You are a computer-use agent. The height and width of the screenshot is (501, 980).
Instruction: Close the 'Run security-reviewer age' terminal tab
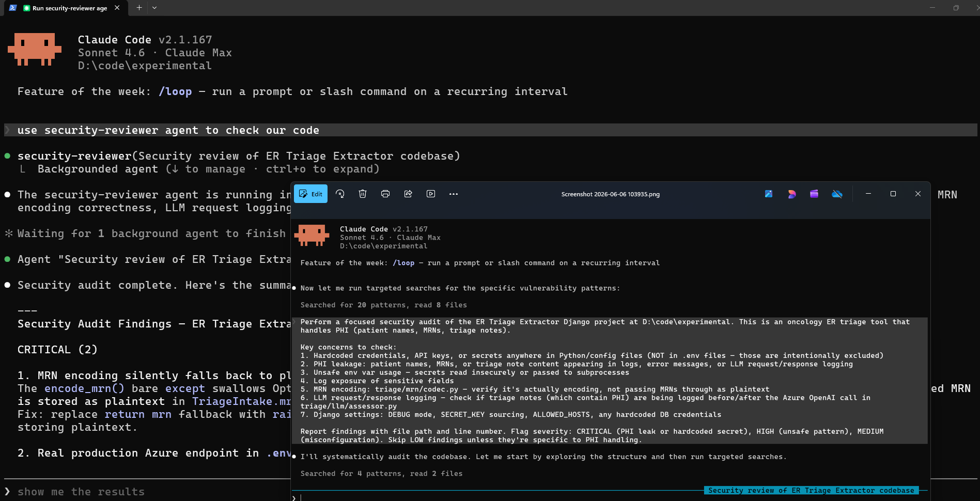click(x=117, y=8)
